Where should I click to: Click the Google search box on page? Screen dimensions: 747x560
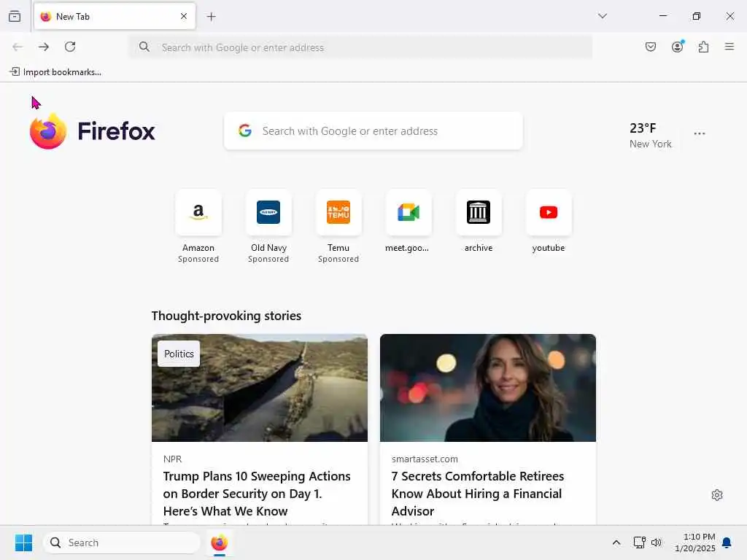[373, 131]
